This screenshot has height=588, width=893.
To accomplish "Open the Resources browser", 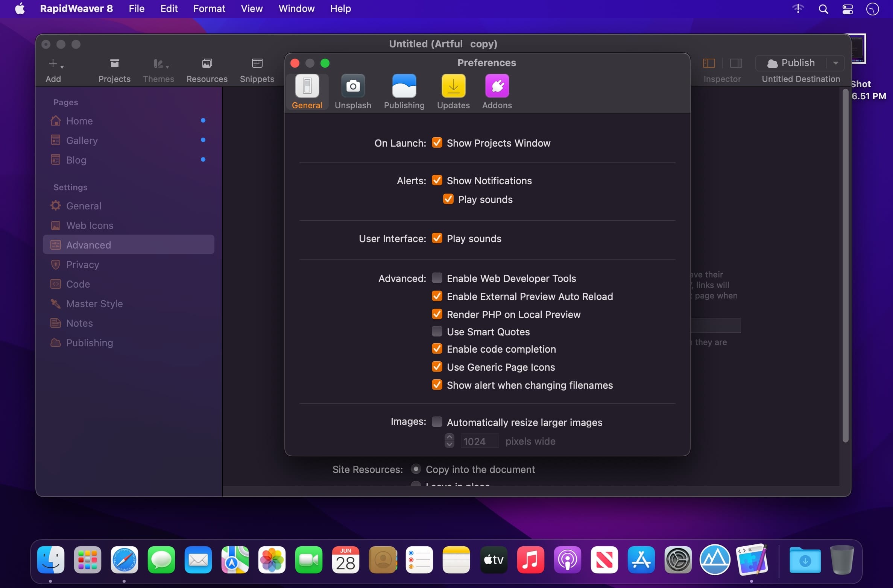I will point(207,70).
